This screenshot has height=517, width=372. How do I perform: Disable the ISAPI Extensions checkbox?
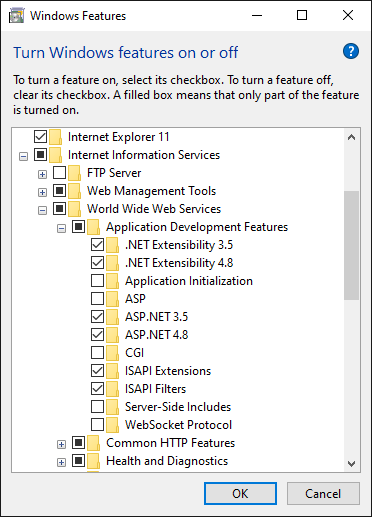(97, 370)
